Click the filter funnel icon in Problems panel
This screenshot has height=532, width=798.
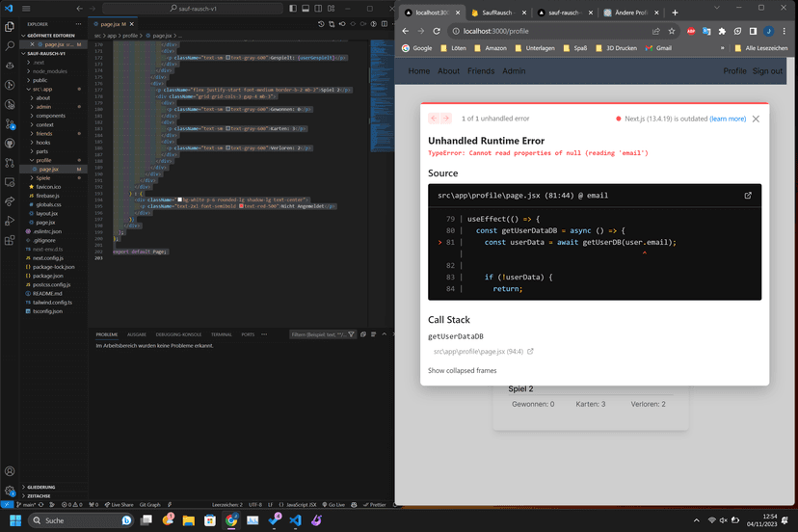[351, 334]
